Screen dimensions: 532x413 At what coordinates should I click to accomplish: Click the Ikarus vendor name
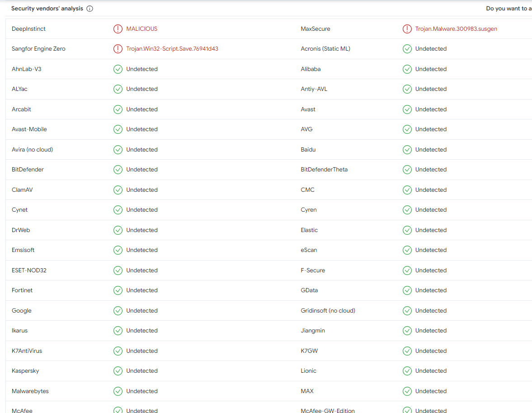tap(20, 331)
